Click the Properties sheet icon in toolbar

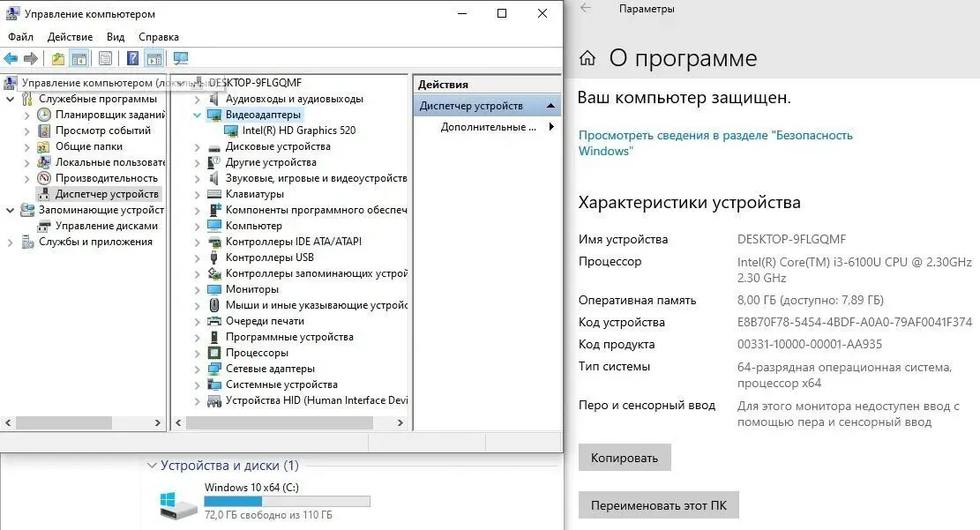(106, 59)
